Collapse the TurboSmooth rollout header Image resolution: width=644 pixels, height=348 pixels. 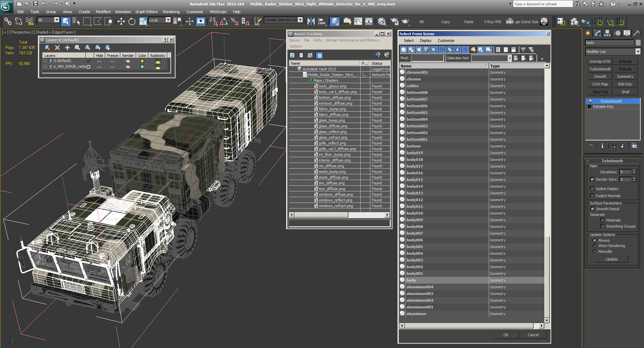(612, 161)
